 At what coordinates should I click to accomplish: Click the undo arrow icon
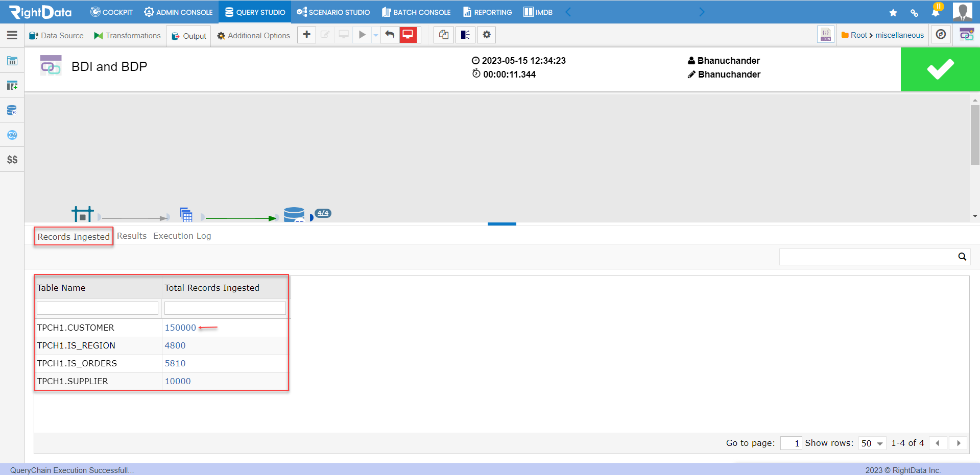[389, 35]
